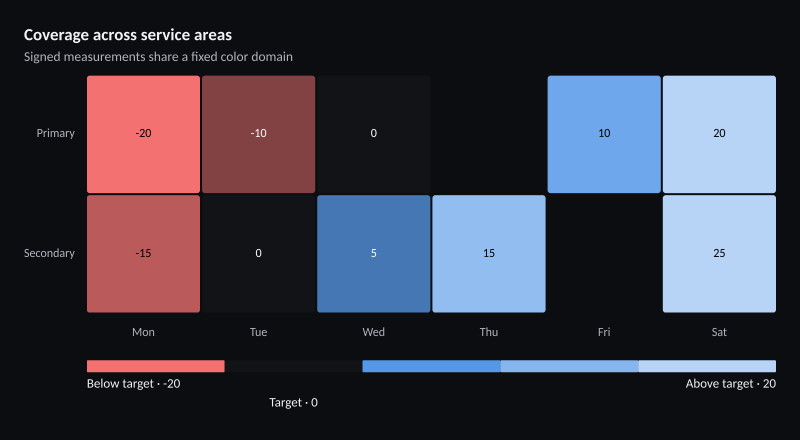Select the Primary Tuesday cell showing -10
This screenshot has height=440, width=800.
259,134
